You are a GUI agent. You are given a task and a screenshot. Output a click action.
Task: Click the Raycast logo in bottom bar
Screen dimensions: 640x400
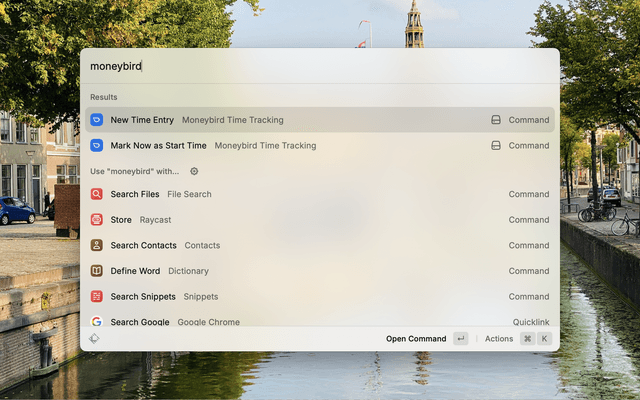(94, 339)
